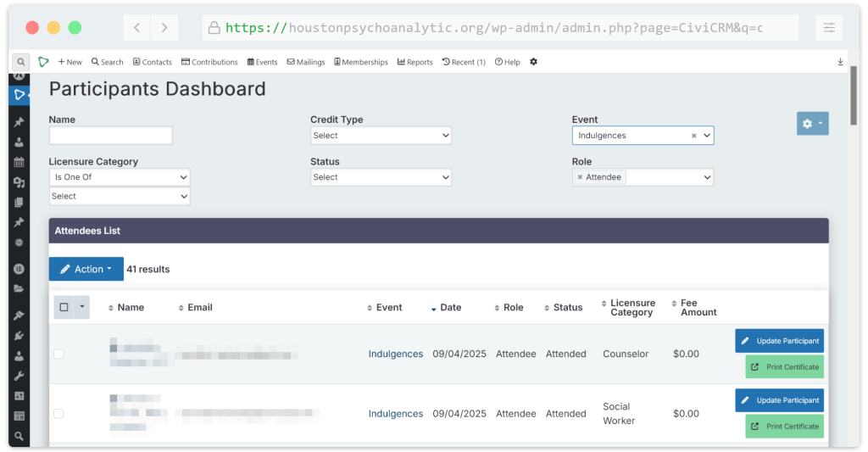The image size is (868, 452).
Task: Open the Action dropdown button
Action: 86,269
